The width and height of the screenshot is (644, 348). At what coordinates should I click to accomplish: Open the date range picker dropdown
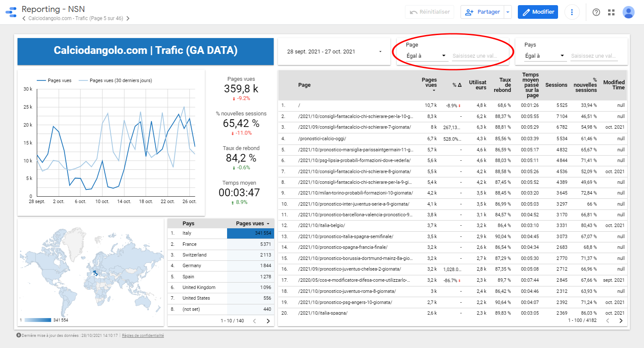pos(334,52)
